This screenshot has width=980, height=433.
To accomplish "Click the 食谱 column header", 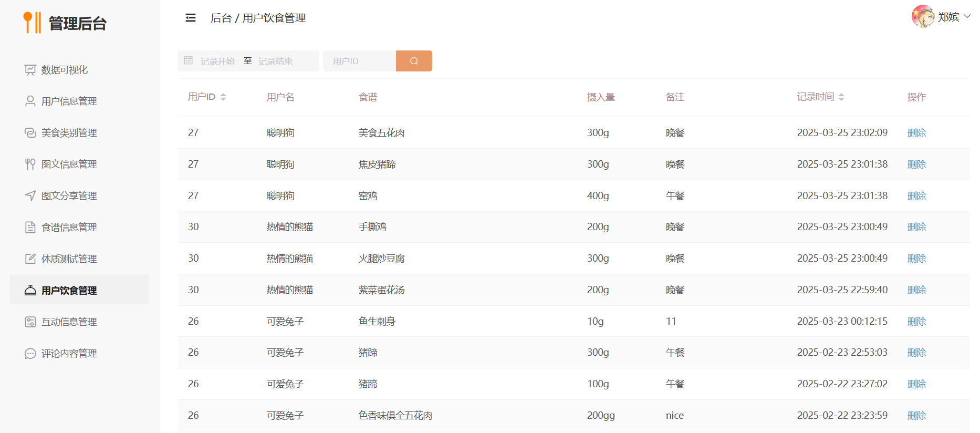I will point(368,97).
